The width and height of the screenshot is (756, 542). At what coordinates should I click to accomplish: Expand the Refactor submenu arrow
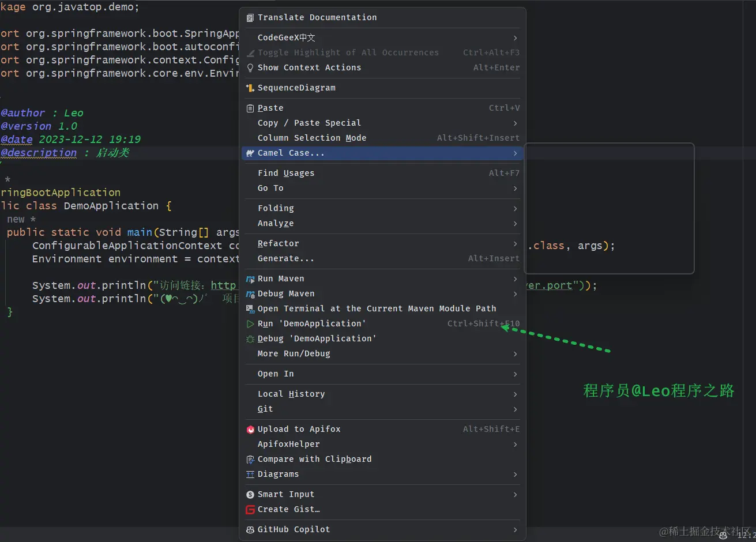(515, 243)
